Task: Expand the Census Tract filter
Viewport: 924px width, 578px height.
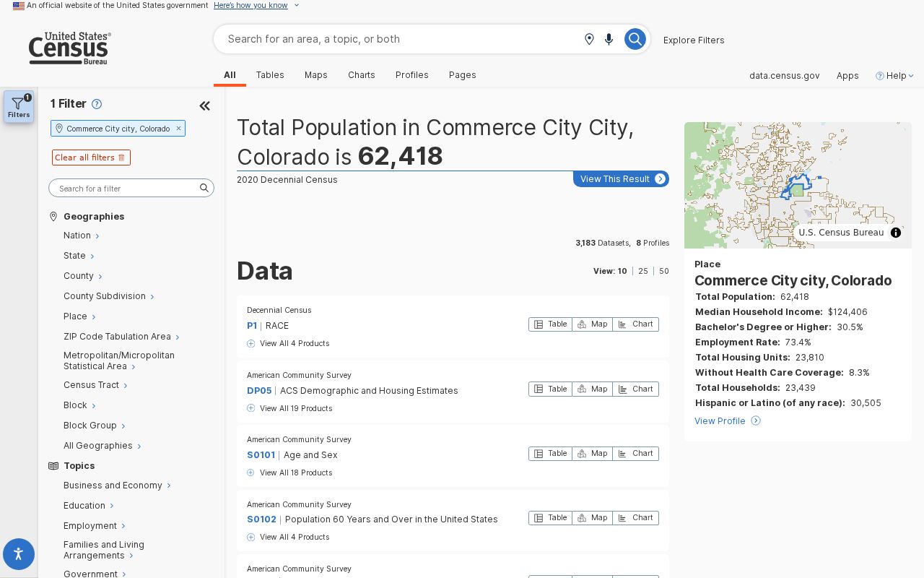Action: 95,385
